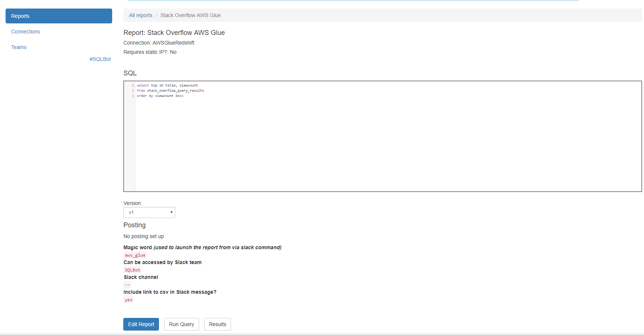Open the Teams sidebar item
Screen dimensions: 644x335
click(19, 47)
